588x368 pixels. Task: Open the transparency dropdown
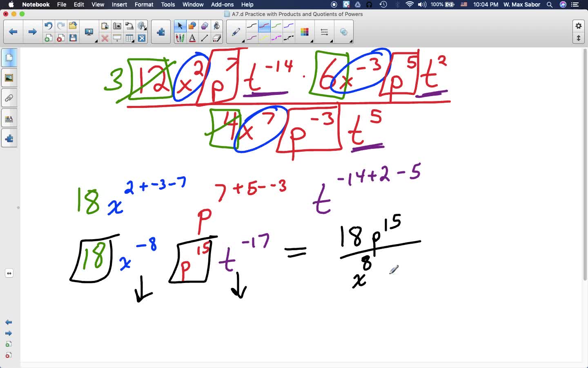point(344,32)
